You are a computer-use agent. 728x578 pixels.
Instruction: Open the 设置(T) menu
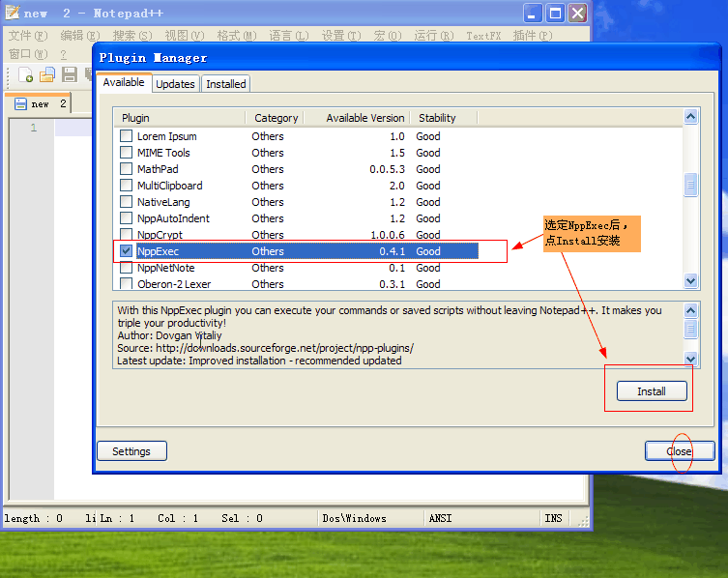coord(341,36)
